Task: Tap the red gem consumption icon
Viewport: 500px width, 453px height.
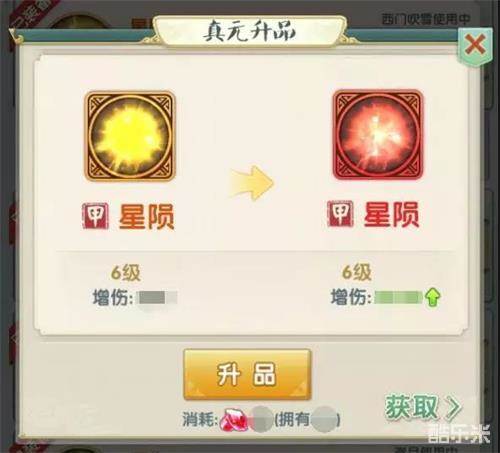Action: click(x=233, y=420)
